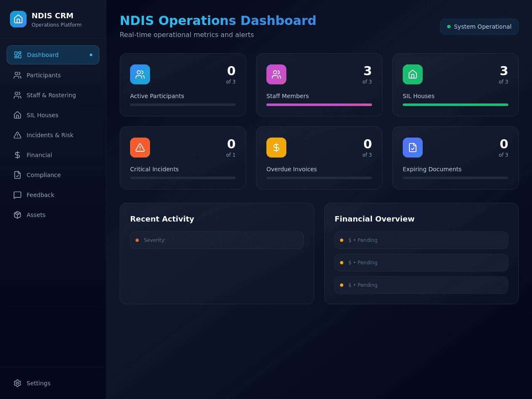Go to the Participants section

point(53,75)
